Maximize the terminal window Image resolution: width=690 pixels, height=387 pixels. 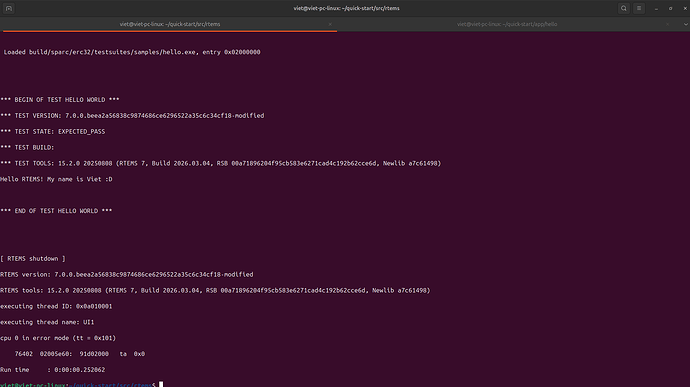pyautogui.click(x=671, y=8)
